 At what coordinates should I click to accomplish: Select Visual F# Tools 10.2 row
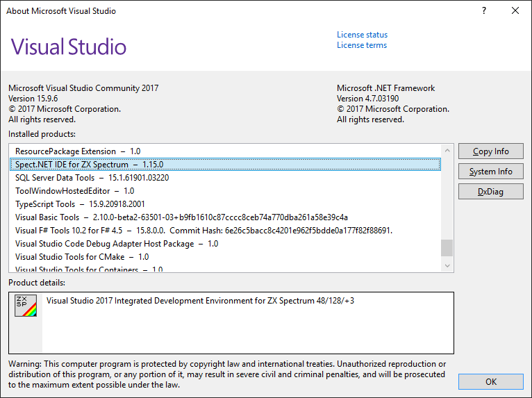pyautogui.click(x=225, y=231)
